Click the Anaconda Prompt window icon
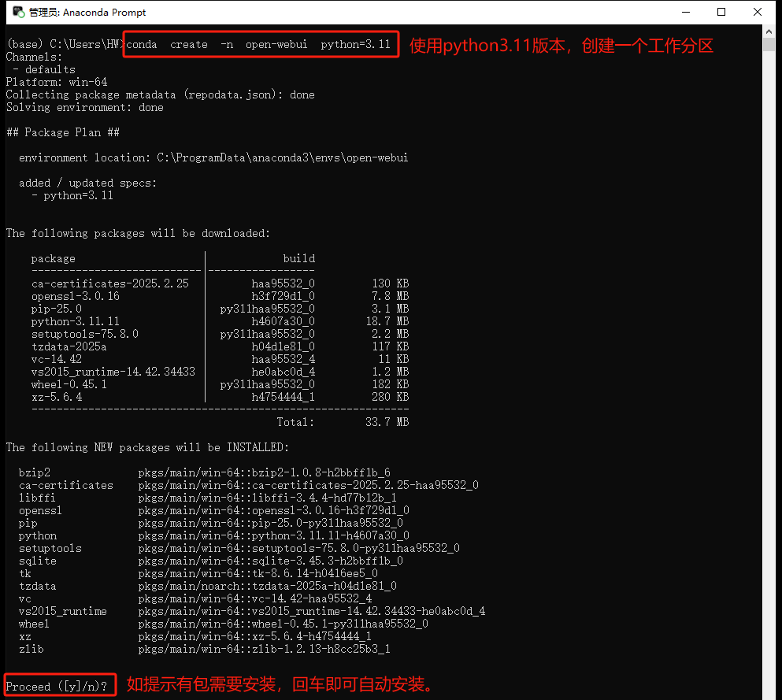This screenshot has width=782, height=700. pyautogui.click(x=18, y=12)
